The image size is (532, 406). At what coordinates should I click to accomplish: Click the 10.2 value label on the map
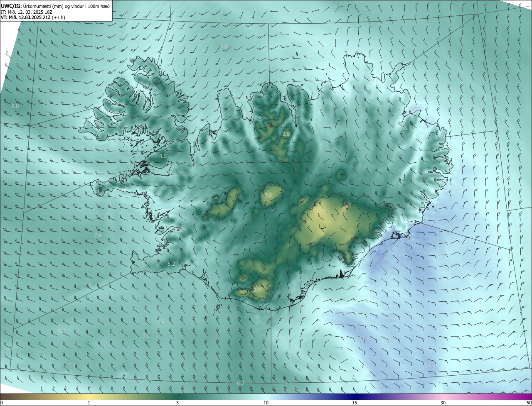pyautogui.click(x=374, y=80)
